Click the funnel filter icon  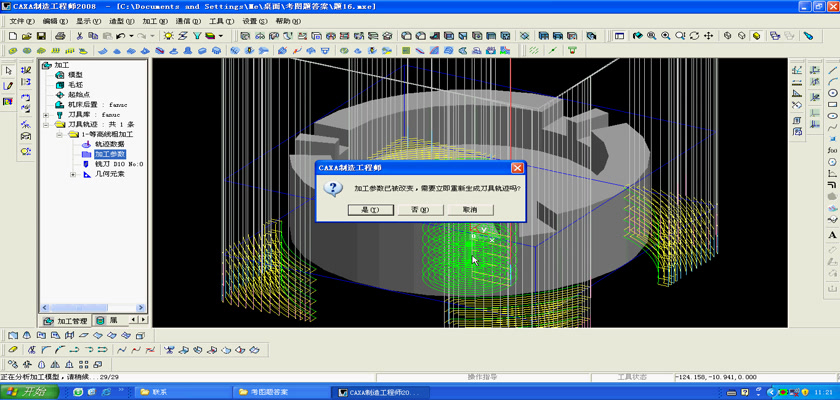point(197,36)
